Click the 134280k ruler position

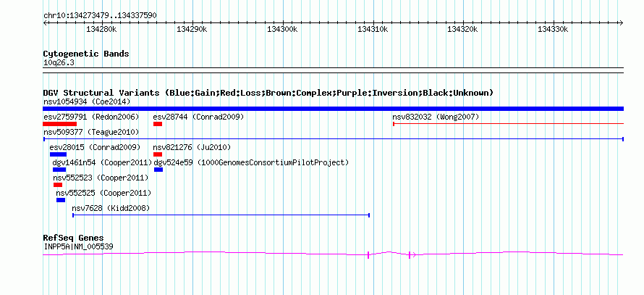[102, 29]
